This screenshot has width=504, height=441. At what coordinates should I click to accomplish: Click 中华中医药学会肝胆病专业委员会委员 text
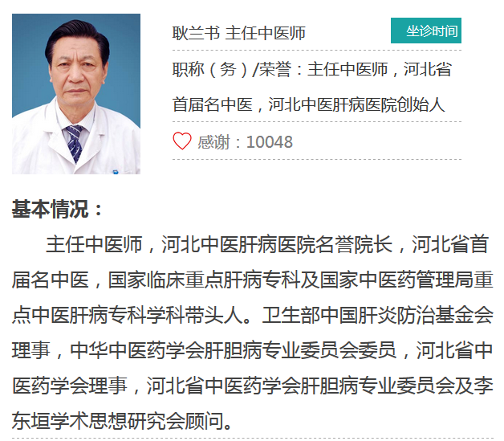click(x=234, y=350)
